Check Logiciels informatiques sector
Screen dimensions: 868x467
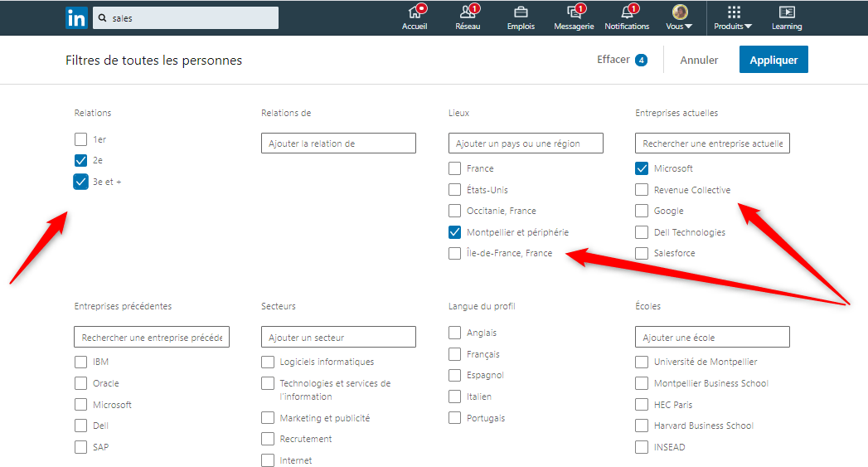pos(268,362)
